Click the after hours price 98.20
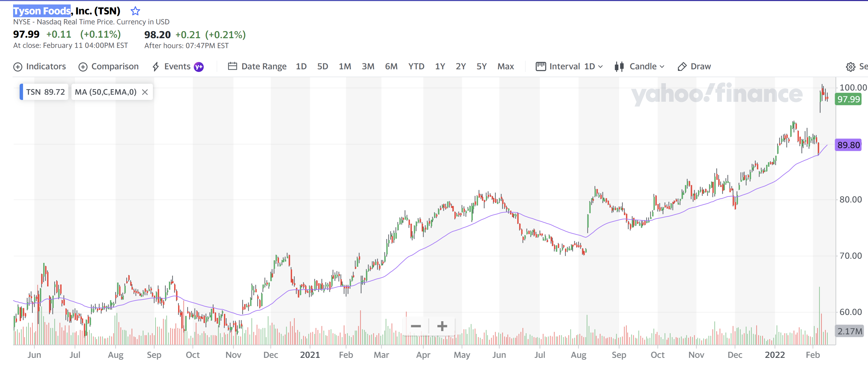The width and height of the screenshot is (868, 367). pyautogui.click(x=157, y=35)
